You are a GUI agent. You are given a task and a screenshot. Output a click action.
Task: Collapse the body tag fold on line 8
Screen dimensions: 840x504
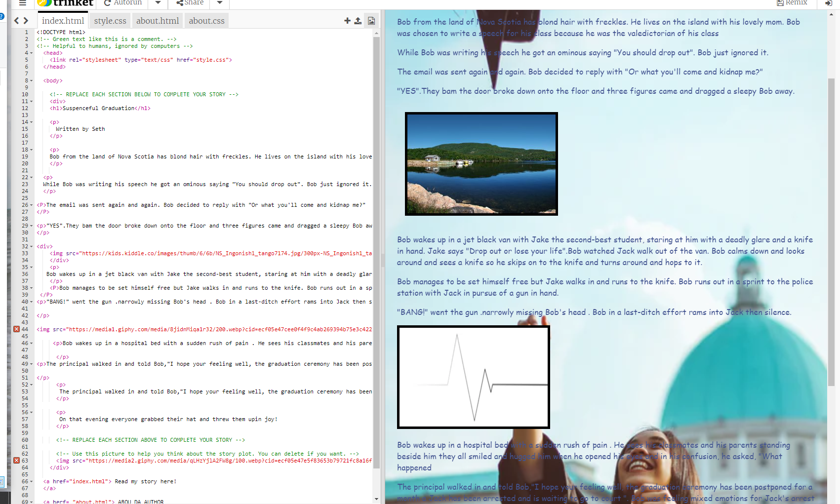(x=32, y=80)
